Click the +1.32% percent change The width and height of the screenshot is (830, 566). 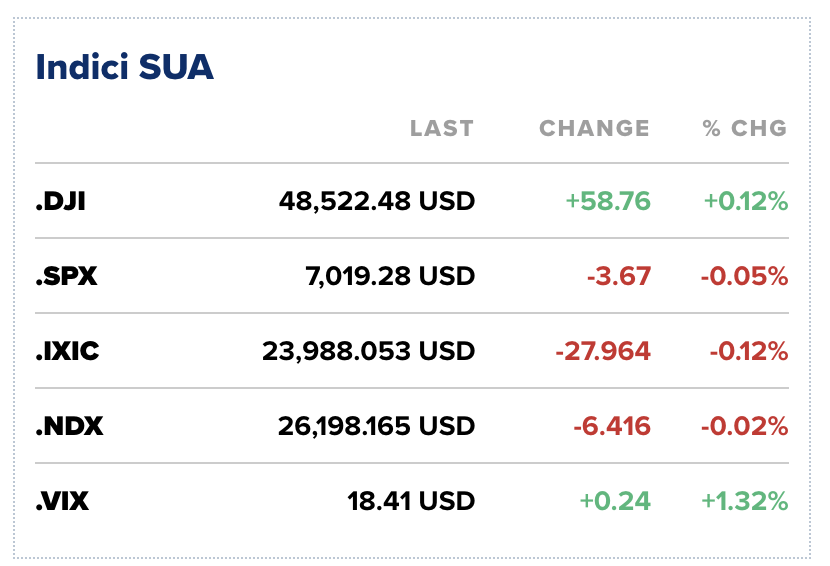coord(746,502)
